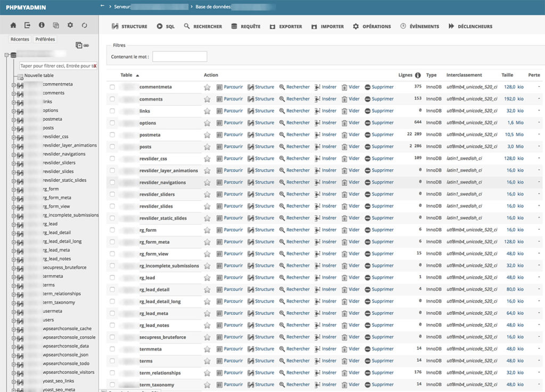Star the rg_form table as favorite
The height and width of the screenshot is (392, 545).
[207, 230]
